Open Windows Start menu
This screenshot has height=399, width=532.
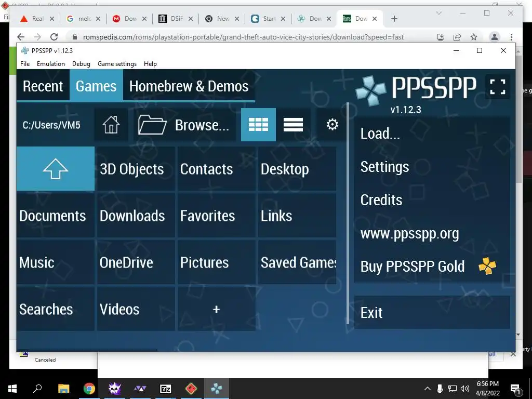(x=12, y=389)
